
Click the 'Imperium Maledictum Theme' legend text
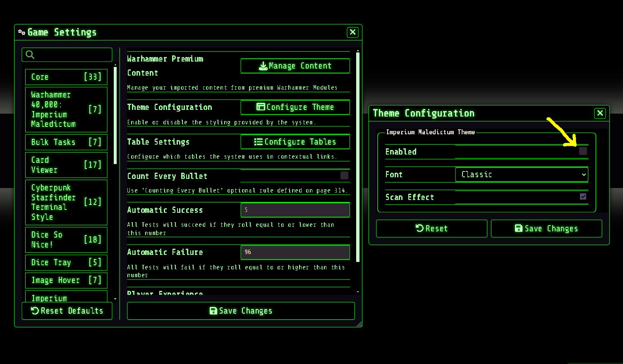pos(430,132)
